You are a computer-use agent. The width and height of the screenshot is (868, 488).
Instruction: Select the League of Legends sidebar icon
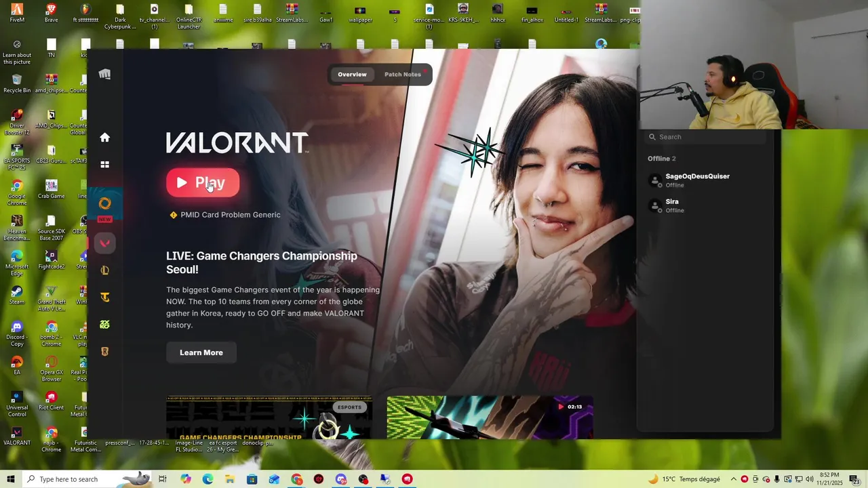(x=104, y=270)
